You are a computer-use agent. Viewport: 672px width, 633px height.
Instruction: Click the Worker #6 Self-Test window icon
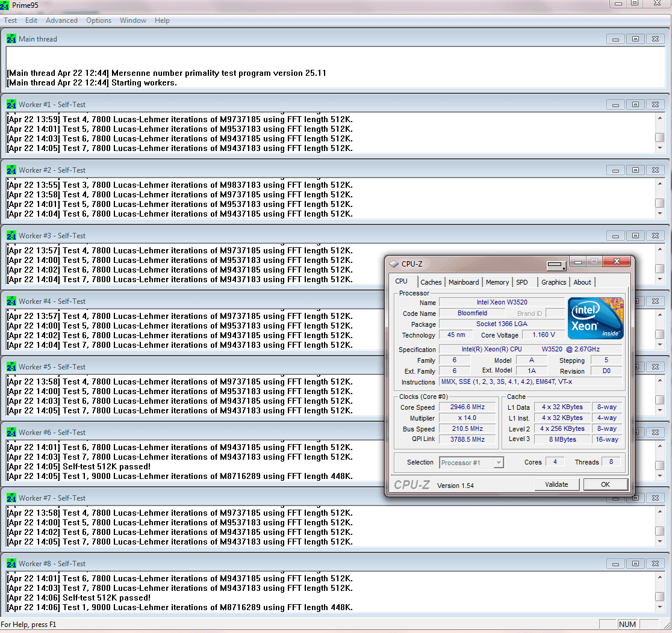11,432
